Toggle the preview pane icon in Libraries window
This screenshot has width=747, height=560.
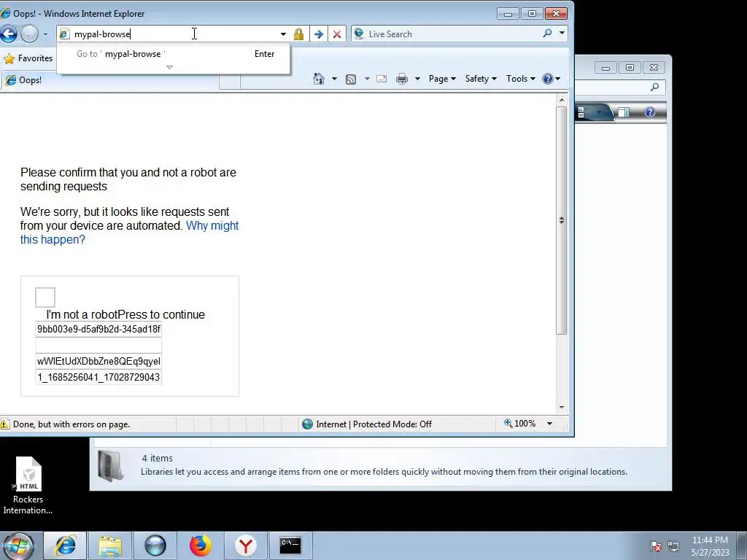click(x=624, y=112)
